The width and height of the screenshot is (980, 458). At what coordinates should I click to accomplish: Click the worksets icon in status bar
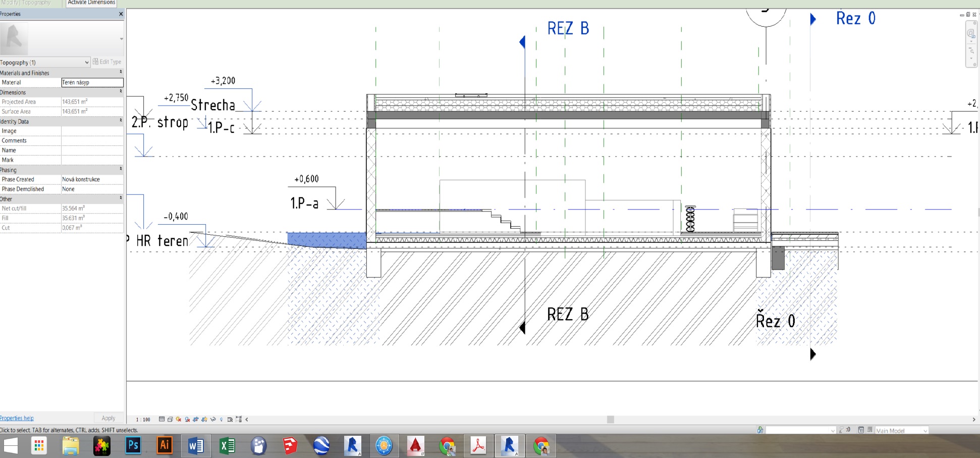coord(760,430)
